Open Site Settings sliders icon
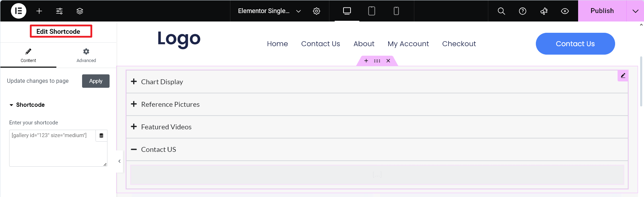644x197 pixels. pos(59,11)
